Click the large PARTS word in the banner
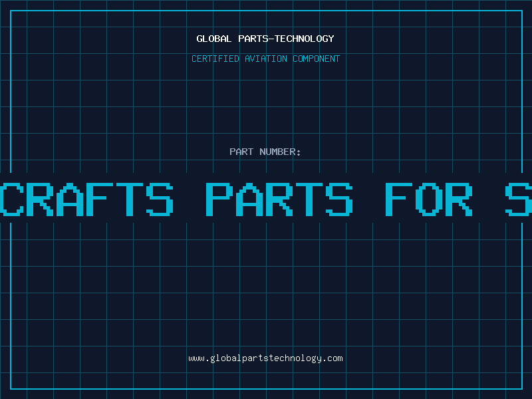The height and width of the screenshot is (399, 532). click(x=279, y=199)
